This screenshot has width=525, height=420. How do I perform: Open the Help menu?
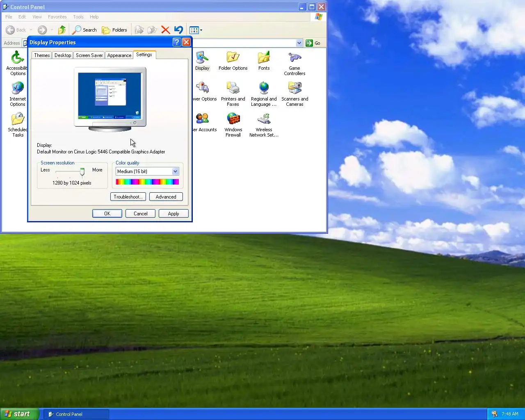94,17
